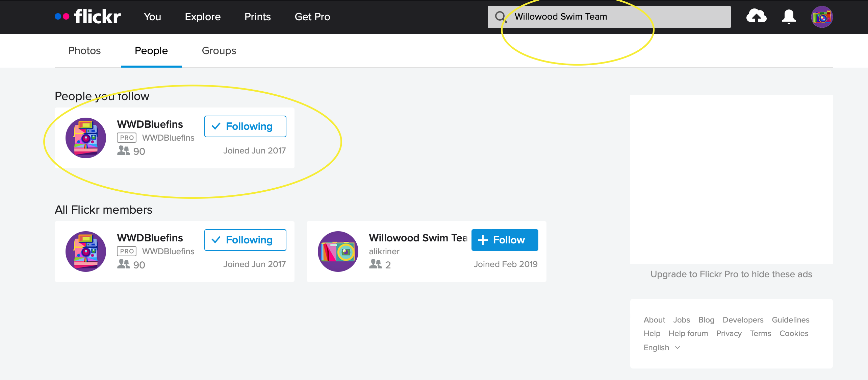
Task: Open the Help forum link
Action: click(688, 333)
